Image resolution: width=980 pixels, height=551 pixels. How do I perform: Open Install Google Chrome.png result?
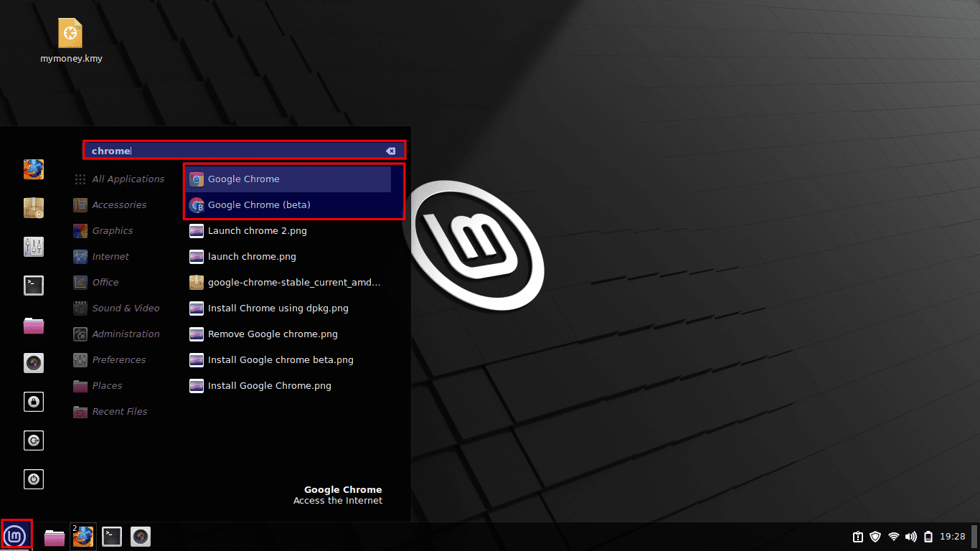tap(288, 386)
